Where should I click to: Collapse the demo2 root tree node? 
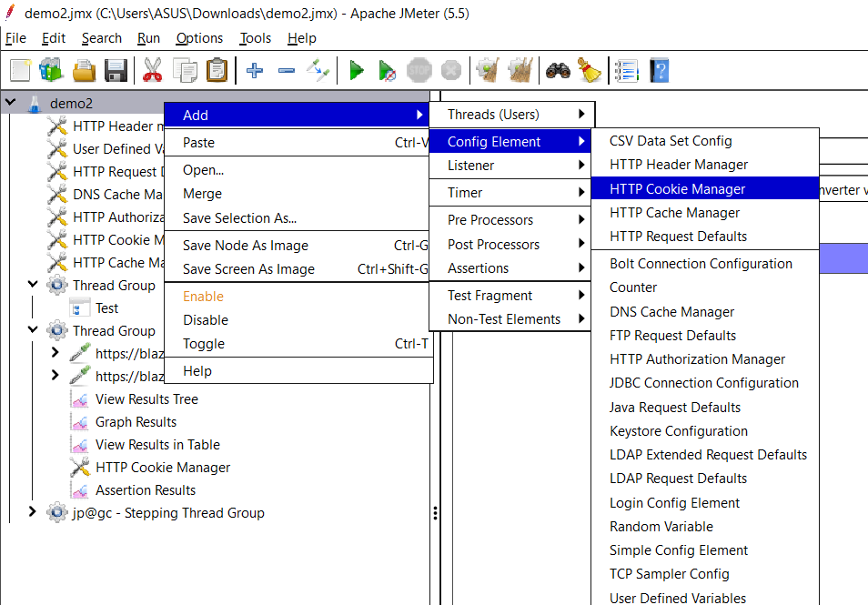click(10, 103)
